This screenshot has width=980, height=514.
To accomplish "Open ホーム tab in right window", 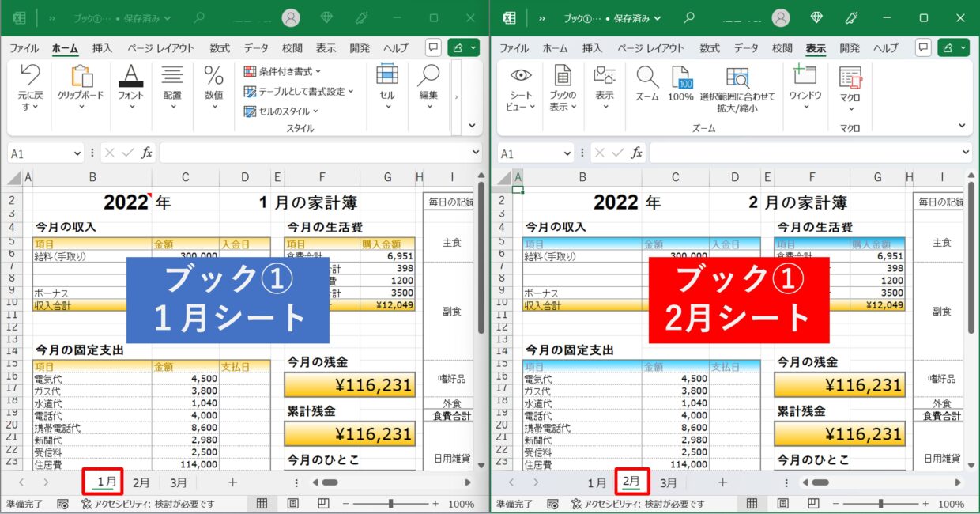I will 556,48.
